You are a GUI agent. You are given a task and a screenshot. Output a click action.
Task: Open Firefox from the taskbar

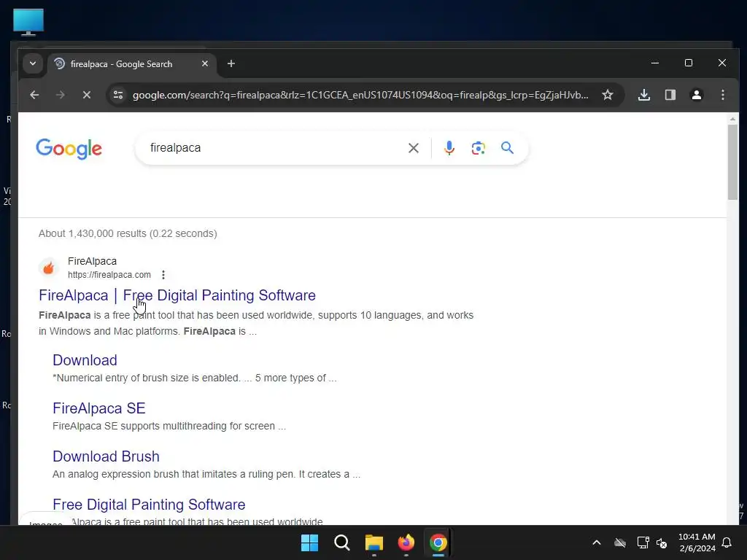click(406, 542)
